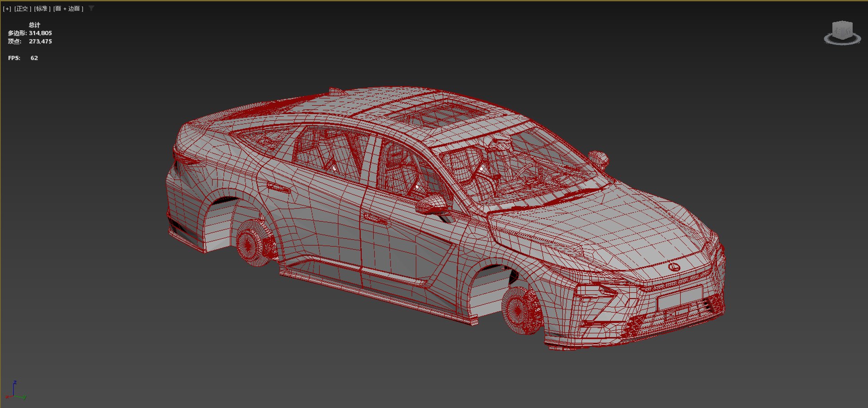
Task: Open the [标准] shading quality menu
Action: click(42, 9)
